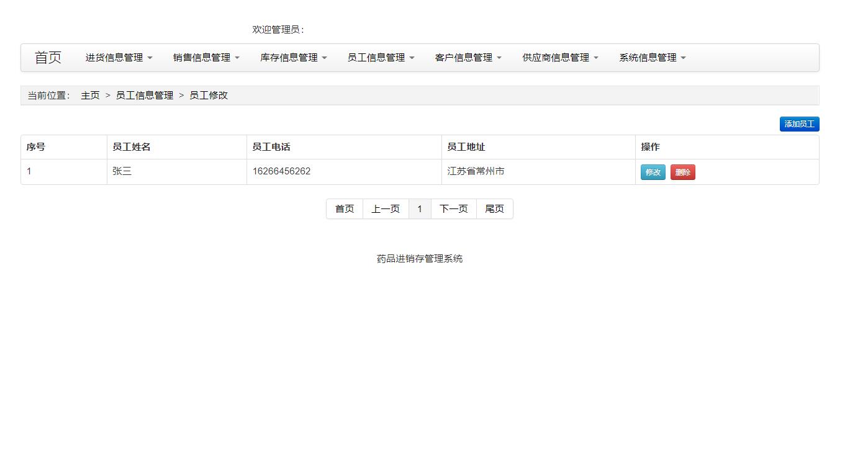Image resolution: width=868 pixels, height=461 pixels.
Task: Select 首页 in the navigation bar
Action: point(48,57)
